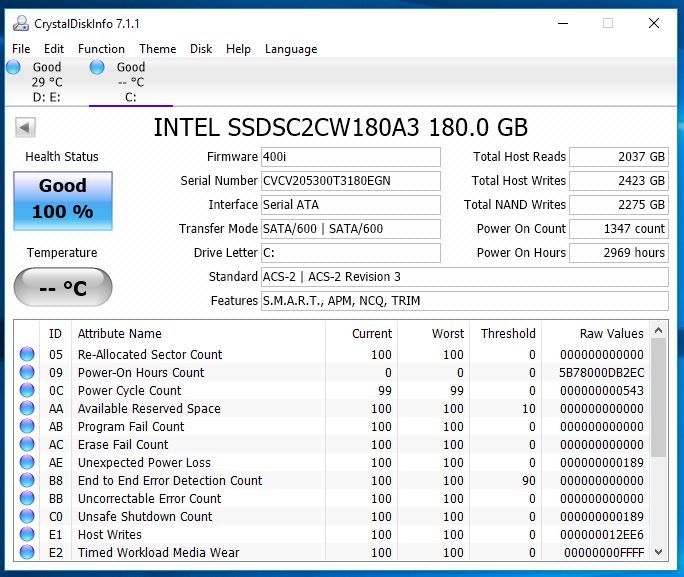The height and width of the screenshot is (577, 684).
Task: Close the CrystalDiskInfo window
Action: 653,23
